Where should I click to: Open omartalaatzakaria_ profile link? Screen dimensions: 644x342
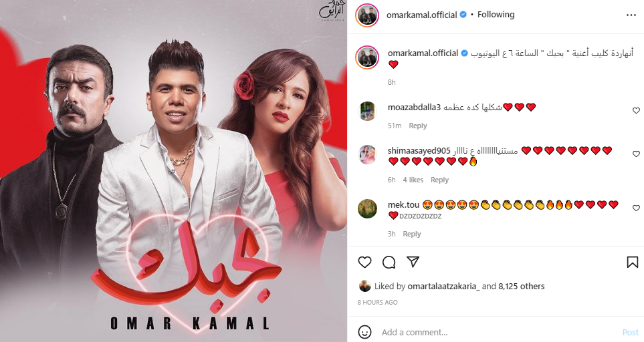point(443,287)
